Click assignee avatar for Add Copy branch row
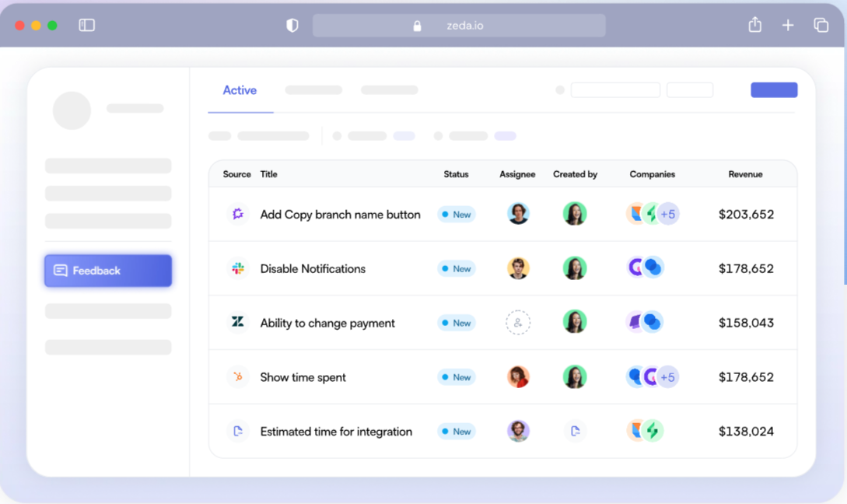Viewport: 847px width, 504px height. [518, 214]
